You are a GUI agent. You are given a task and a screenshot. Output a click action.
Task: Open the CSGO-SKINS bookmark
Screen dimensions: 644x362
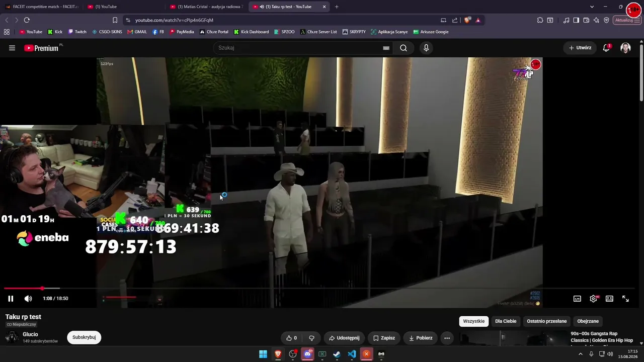[107, 32]
